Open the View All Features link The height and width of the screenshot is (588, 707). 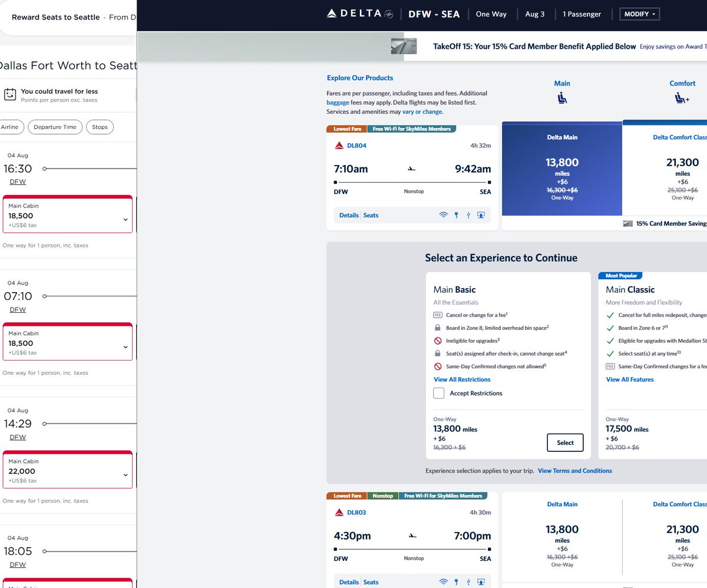pyautogui.click(x=630, y=379)
